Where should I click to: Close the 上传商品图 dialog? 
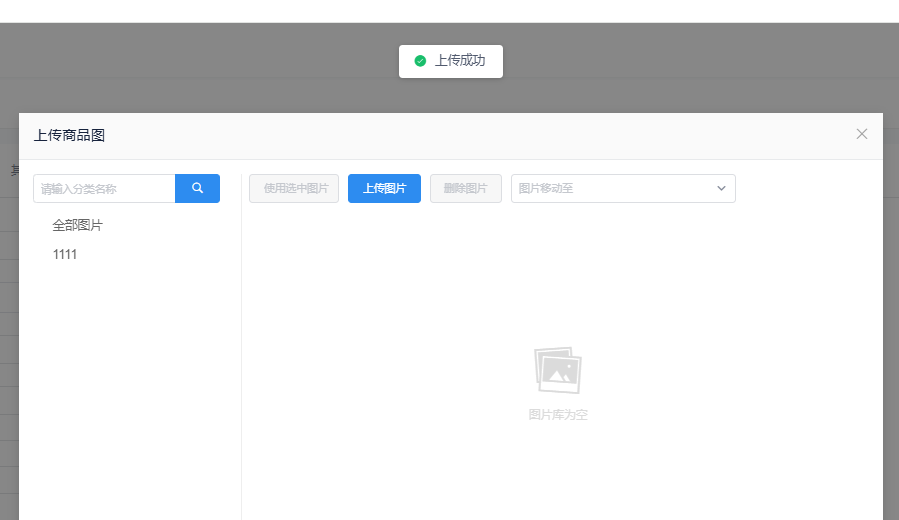861,134
